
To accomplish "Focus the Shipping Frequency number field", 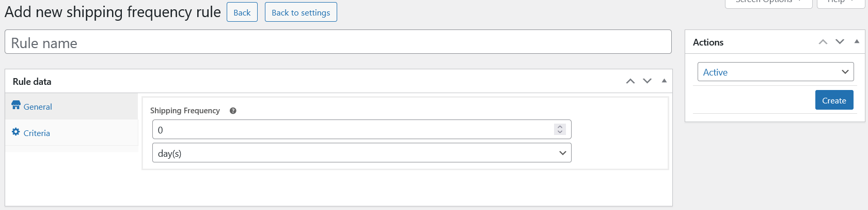I will click(351, 130).
